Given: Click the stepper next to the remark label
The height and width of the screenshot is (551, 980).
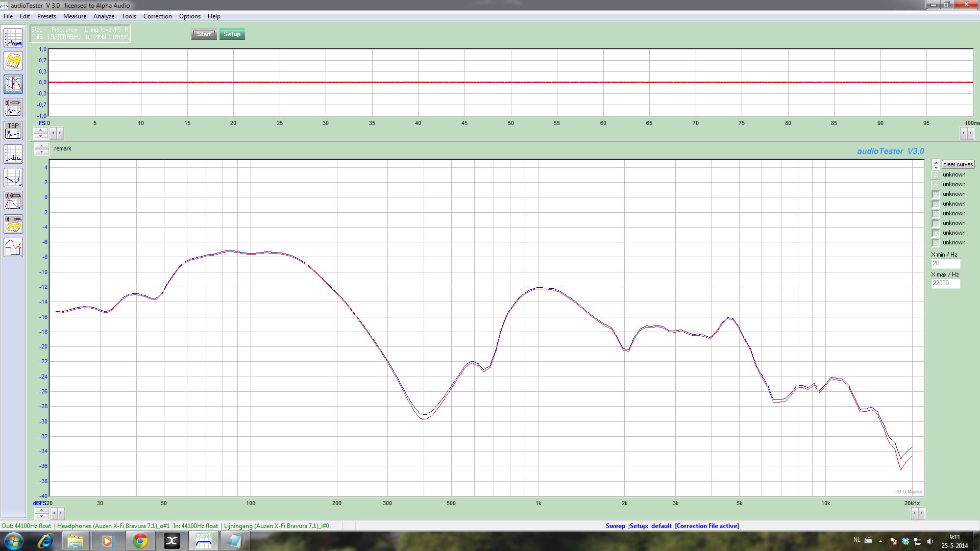Looking at the screenshot, I should click(41, 149).
